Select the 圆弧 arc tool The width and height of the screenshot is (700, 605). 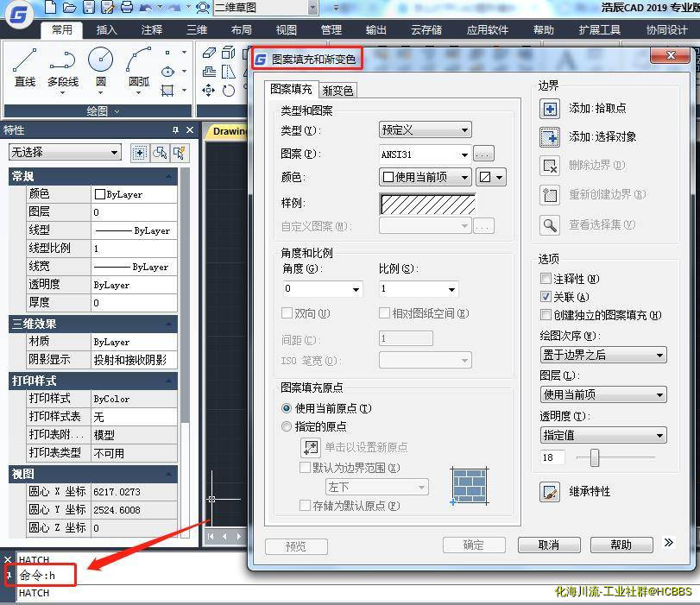coord(139,70)
